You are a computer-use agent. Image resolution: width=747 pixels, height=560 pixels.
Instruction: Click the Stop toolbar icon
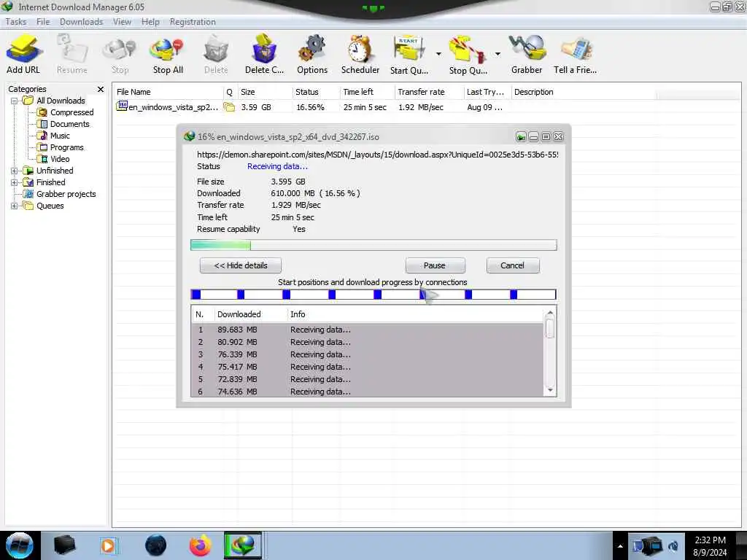120,54
